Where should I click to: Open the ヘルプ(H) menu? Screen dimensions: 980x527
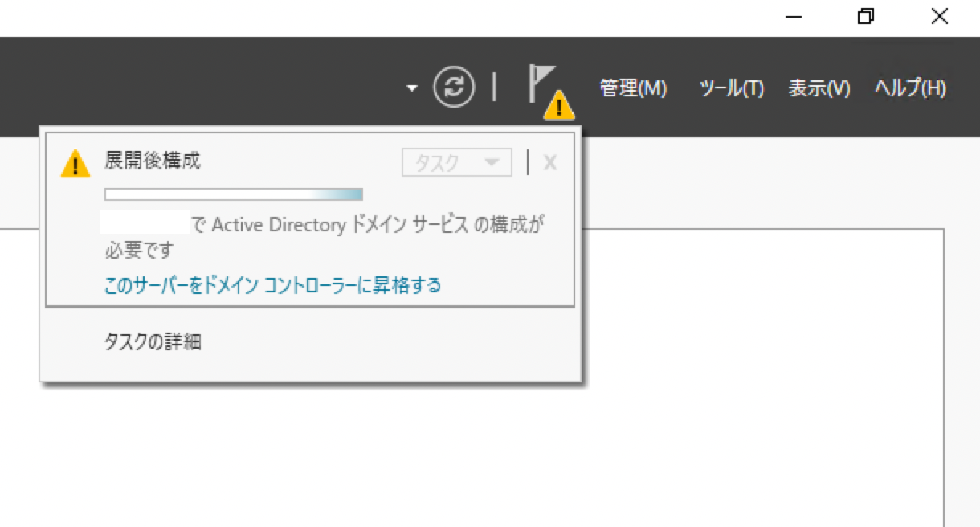click(x=910, y=88)
